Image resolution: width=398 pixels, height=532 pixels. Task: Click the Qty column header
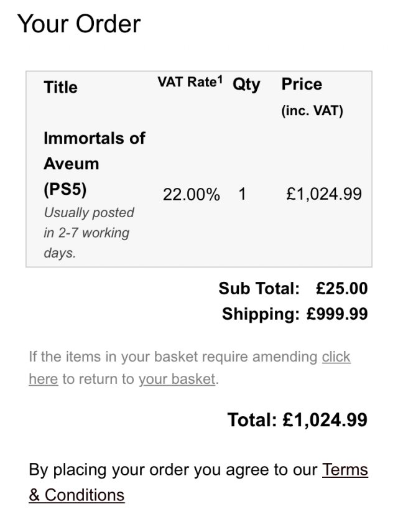(x=246, y=85)
